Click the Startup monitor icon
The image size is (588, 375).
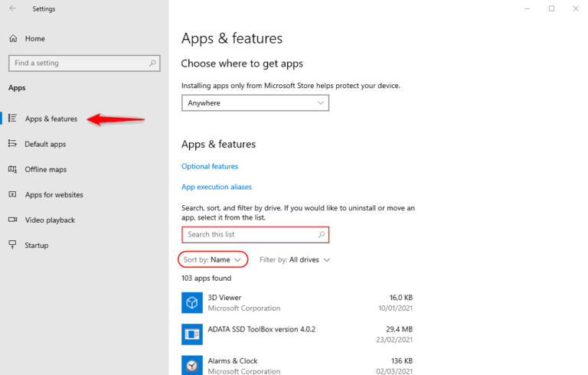tap(12, 245)
